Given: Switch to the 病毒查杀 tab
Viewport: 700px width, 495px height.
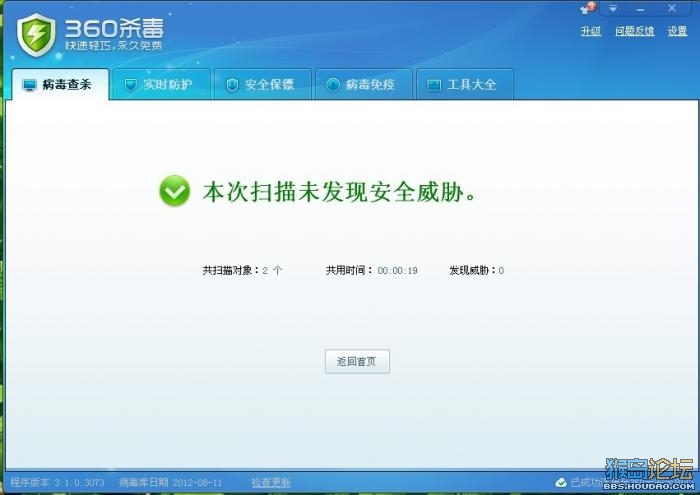Looking at the screenshot, I should (60, 84).
